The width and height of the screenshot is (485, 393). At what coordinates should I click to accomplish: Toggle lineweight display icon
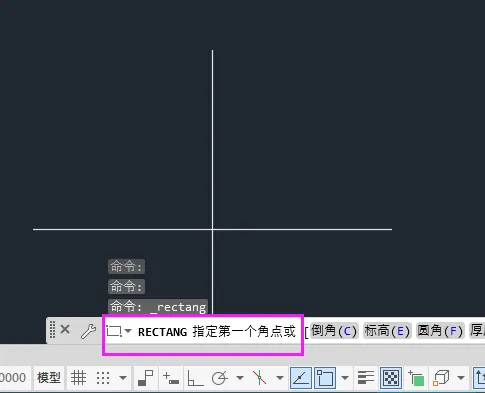click(366, 378)
